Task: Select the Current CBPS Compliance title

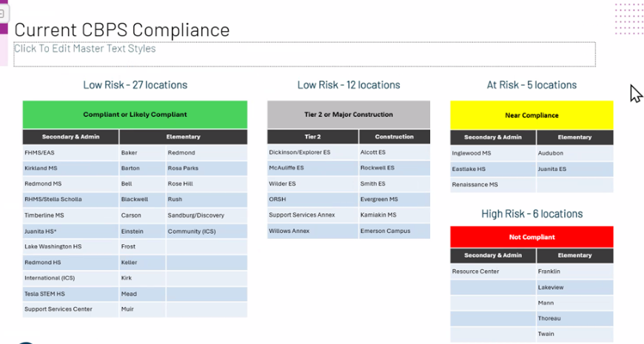Action: (122, 30)
